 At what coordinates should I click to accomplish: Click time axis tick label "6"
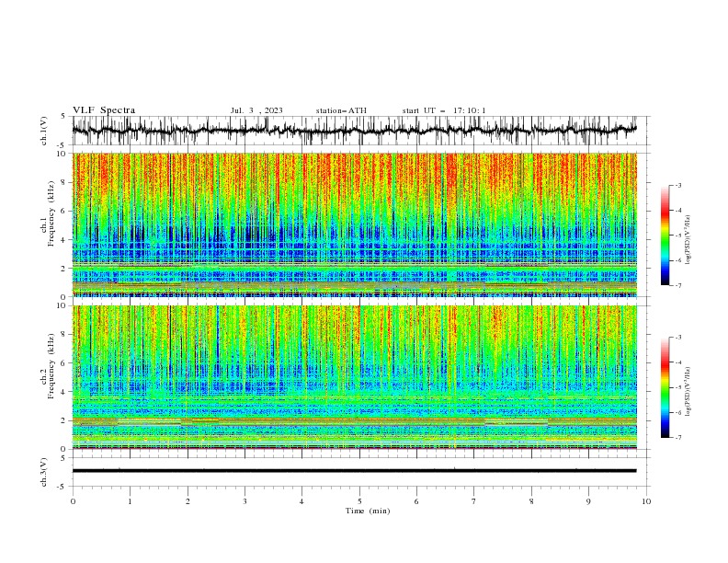pyautogui.click(x=416, y=501)
